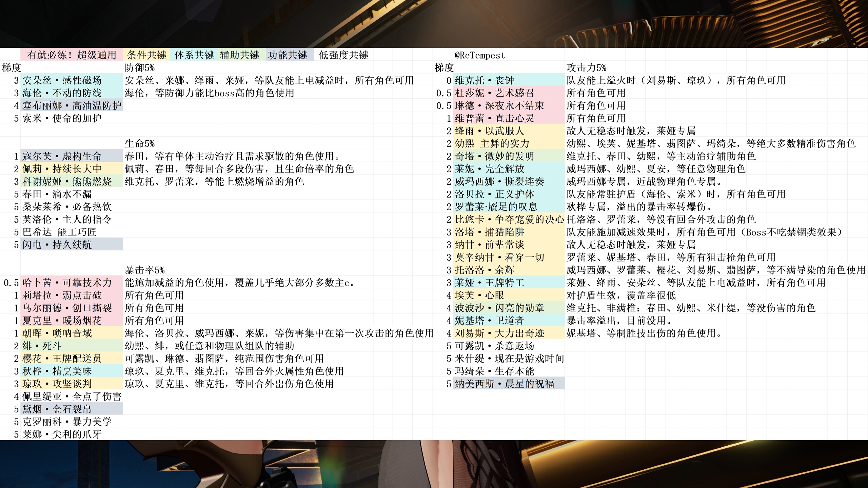Image resolution: width=868 pixels, height=488 pixels.
Task: Click the pink 有就必练！超级通用 legend cell
Action: click(72, 55)
